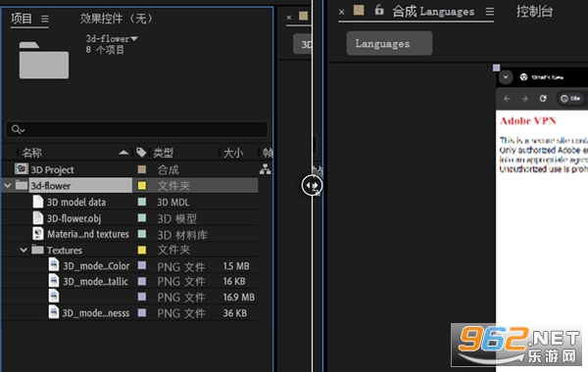Sort by the 类型 column header
This screenshot has height=372, width=588.
(163, 153)
